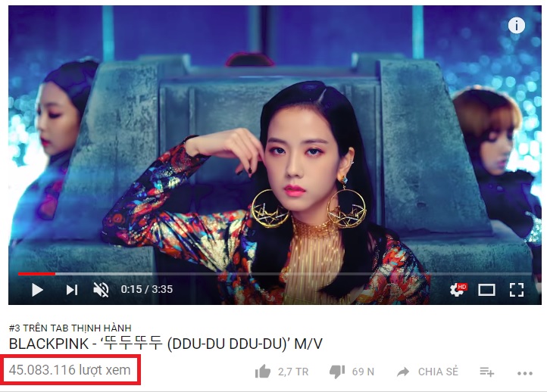Click the 0:15 / 3:35 time display
547x392 pixels.
coord(146,289)
